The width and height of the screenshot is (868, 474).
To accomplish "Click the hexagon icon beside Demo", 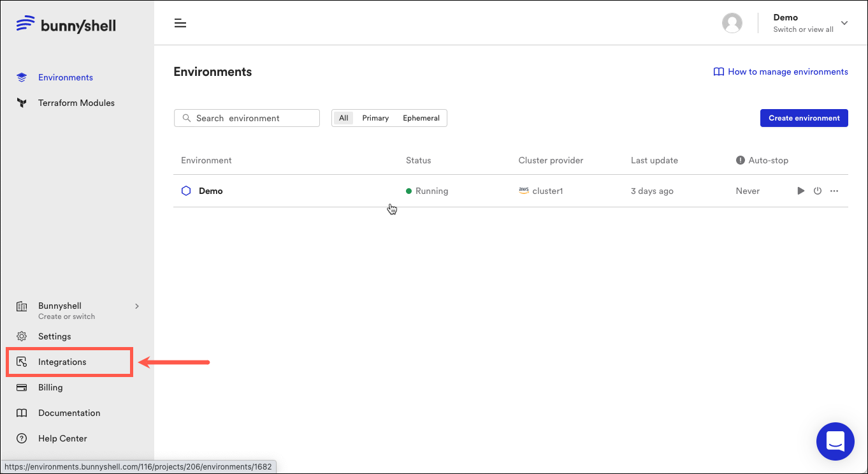I will [186, 191].
